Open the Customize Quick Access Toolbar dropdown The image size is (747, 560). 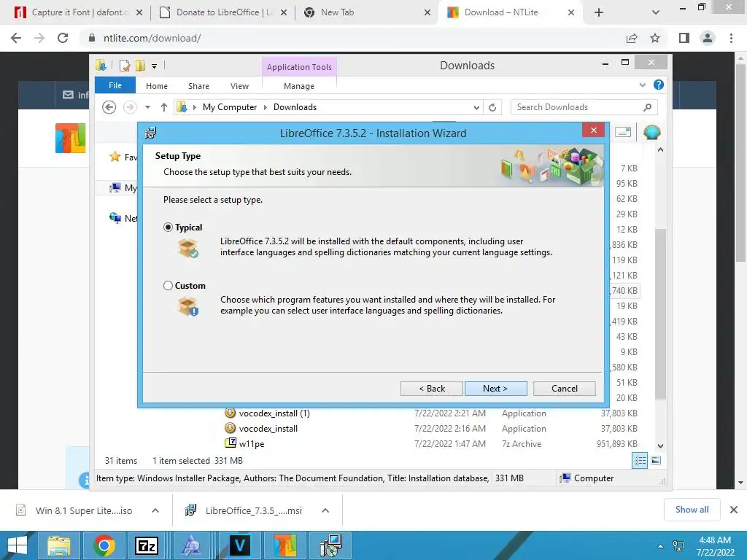click(x=155, y=66)
